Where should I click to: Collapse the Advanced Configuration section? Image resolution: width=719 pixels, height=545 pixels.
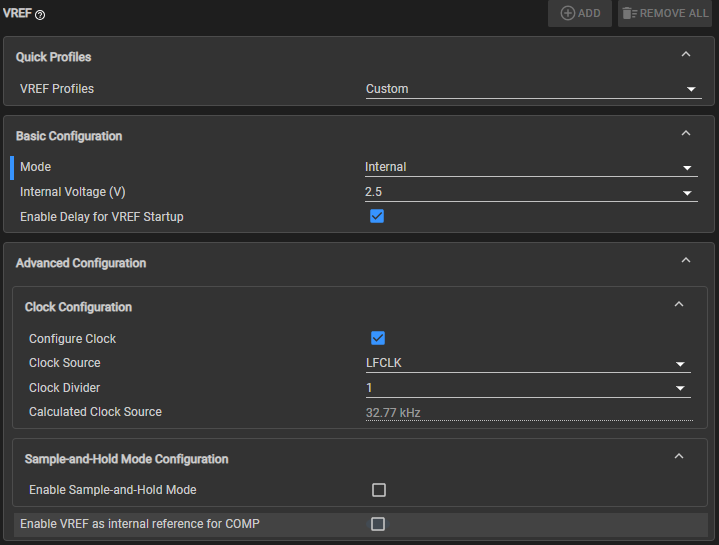pyautogui.click(x=686, y=260)
